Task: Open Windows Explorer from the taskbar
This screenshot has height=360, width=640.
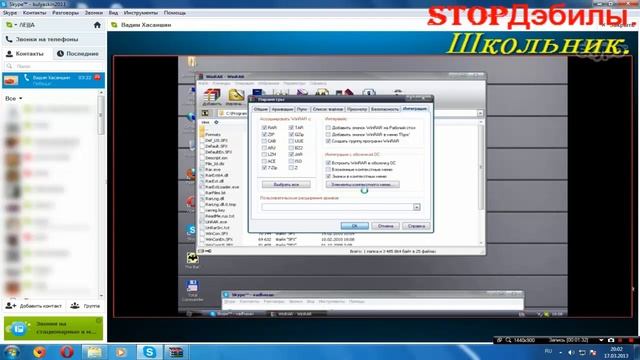Action: pyautogui.click(x=94, y=352)
